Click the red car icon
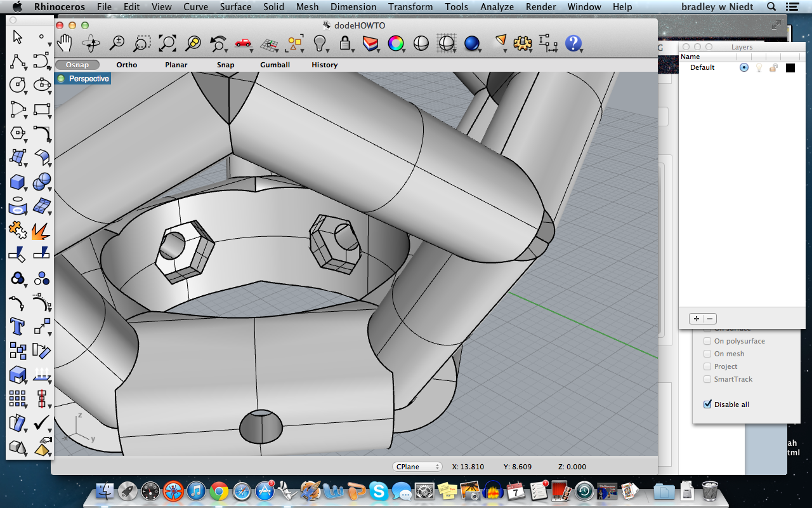The image size is (812, 508). [243, 43]
